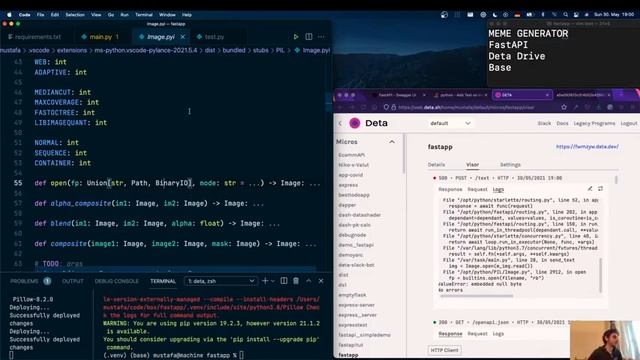Click the stubs folder in the breadcrumb

click(x=260, y=50)
